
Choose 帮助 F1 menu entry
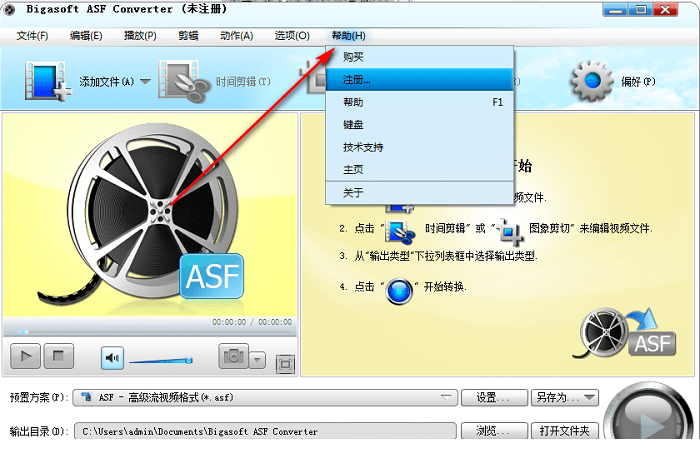pyautogui.click(x=420, y=102)
